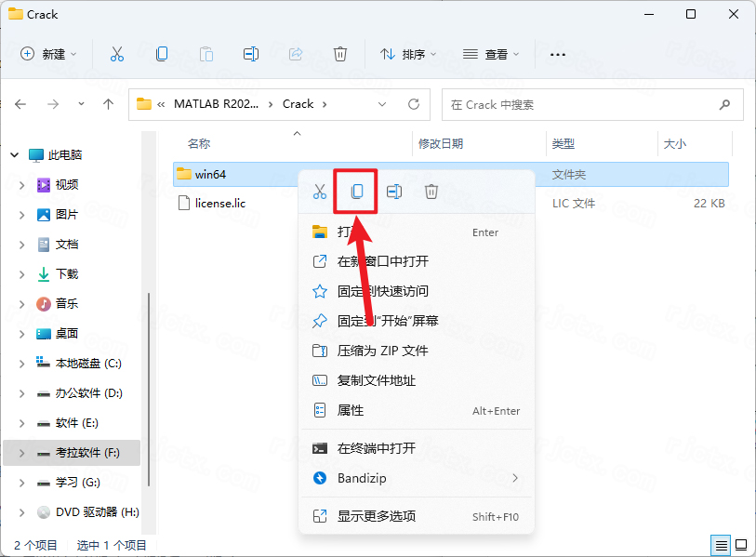The width and height of the screenshot is (756, 557).
Task: Click the toolbar delete trash icon
Action: (340, 55)
